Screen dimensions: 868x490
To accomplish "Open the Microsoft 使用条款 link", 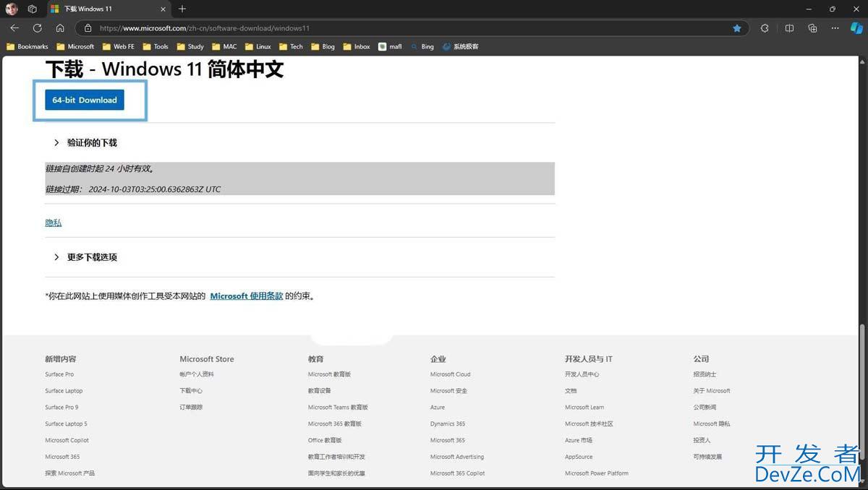I will pyautogui.click(x=247, y=296).
